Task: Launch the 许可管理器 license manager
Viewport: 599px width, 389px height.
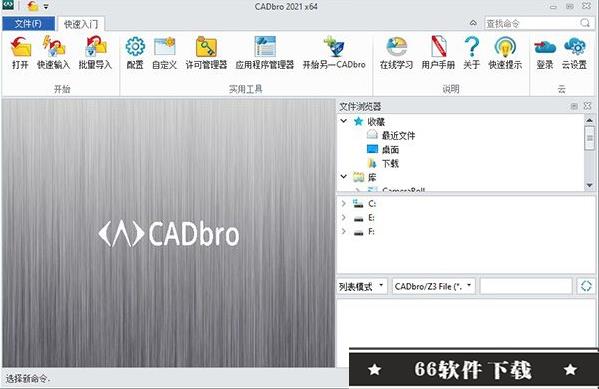Action: click(x=206, y=47)
